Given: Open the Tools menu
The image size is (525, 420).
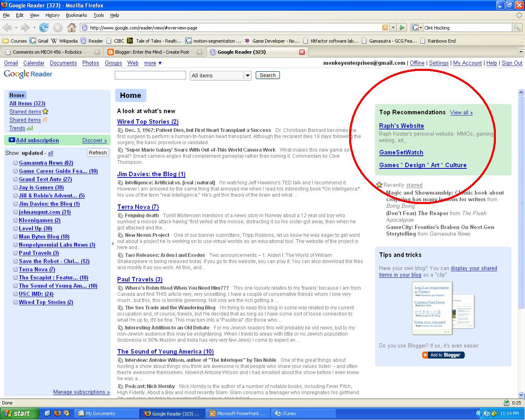Looking at the screenshot, I should coord(99,15).
